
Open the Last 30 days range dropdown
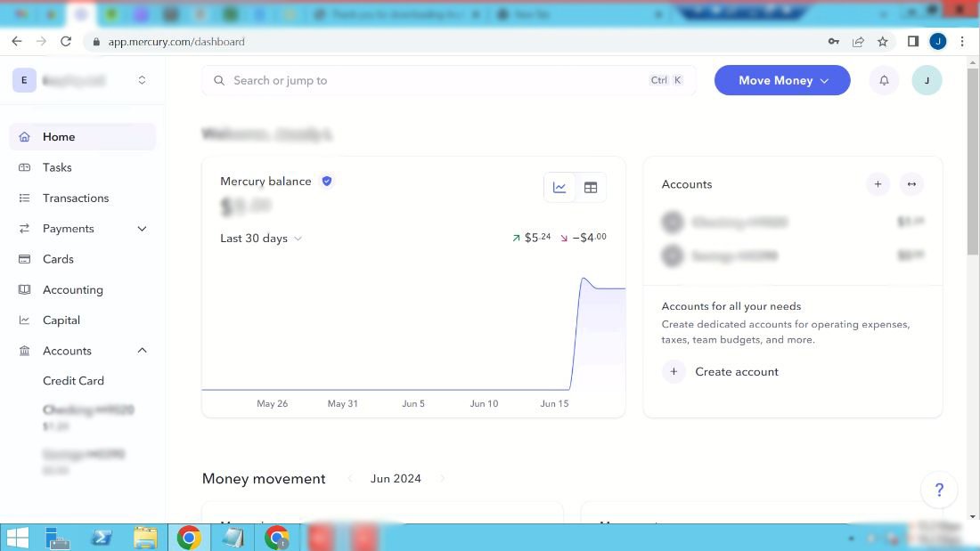(x=261, y=239)
